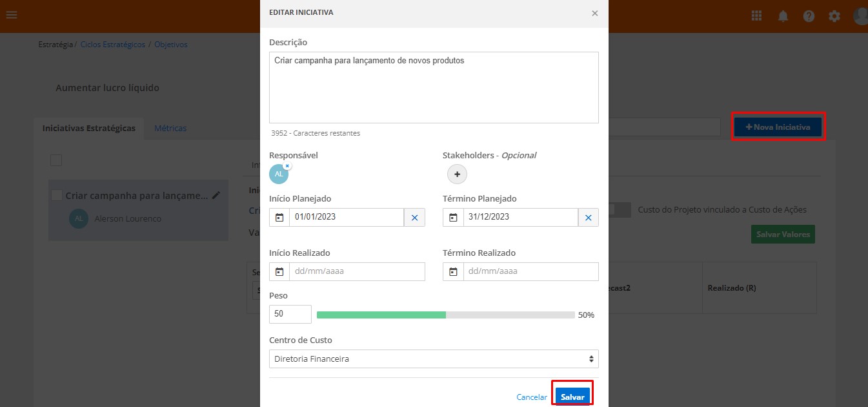Close the Editar Iniciativa dialog

[x=594, y=13]
